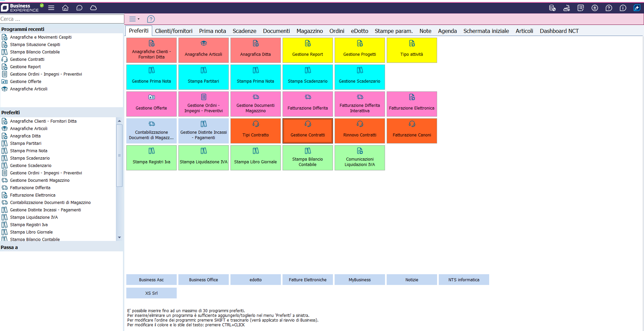Open the Fatture Elettroniche link button
Image resolution: width=644 pixels, height=331 pixels.
click(307, 280)
